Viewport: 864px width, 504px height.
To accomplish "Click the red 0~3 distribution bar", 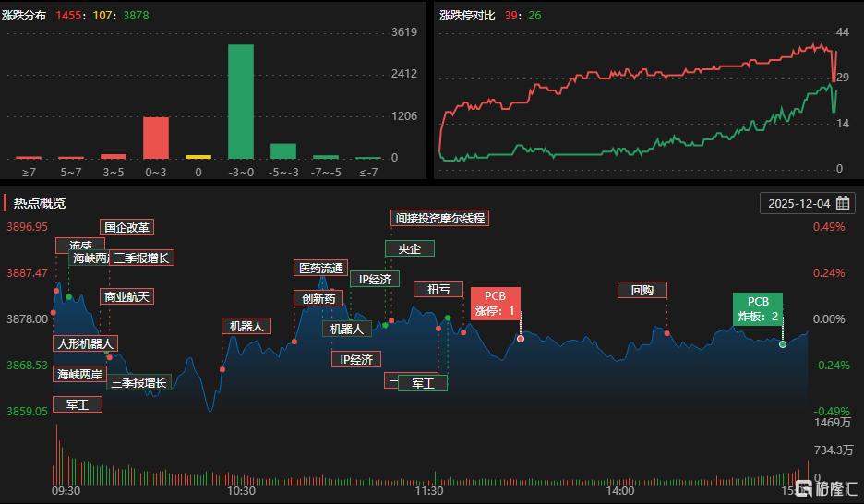I will coord(156,138).
